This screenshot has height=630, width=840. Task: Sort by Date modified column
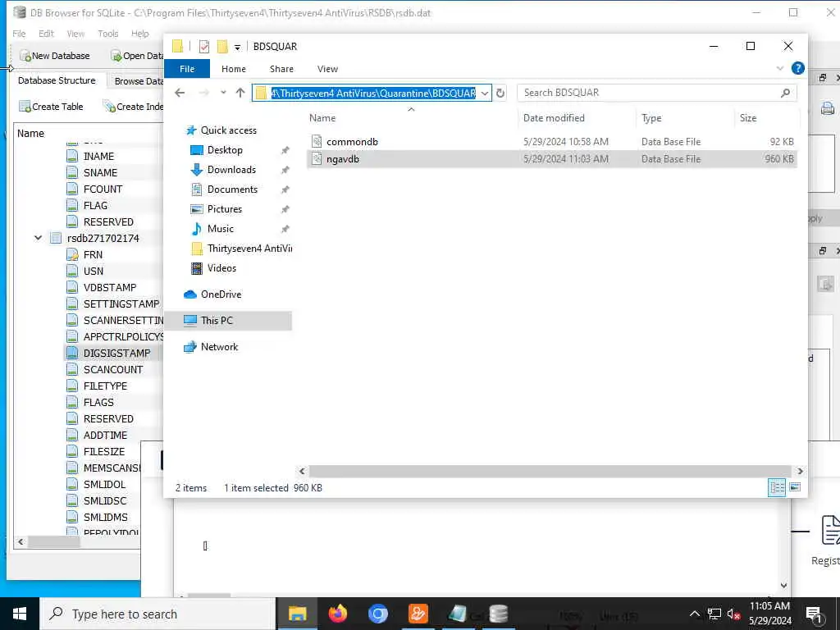point(554,118)
